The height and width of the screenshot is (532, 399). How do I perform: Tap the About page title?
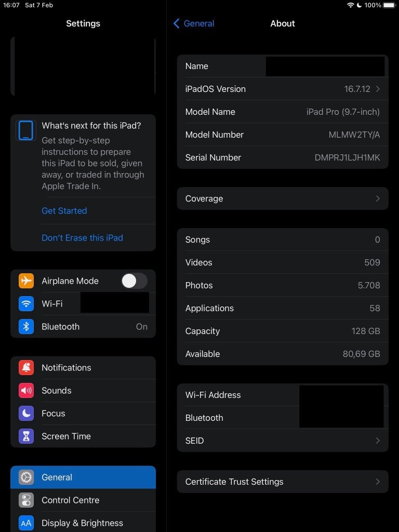[283, 23]
